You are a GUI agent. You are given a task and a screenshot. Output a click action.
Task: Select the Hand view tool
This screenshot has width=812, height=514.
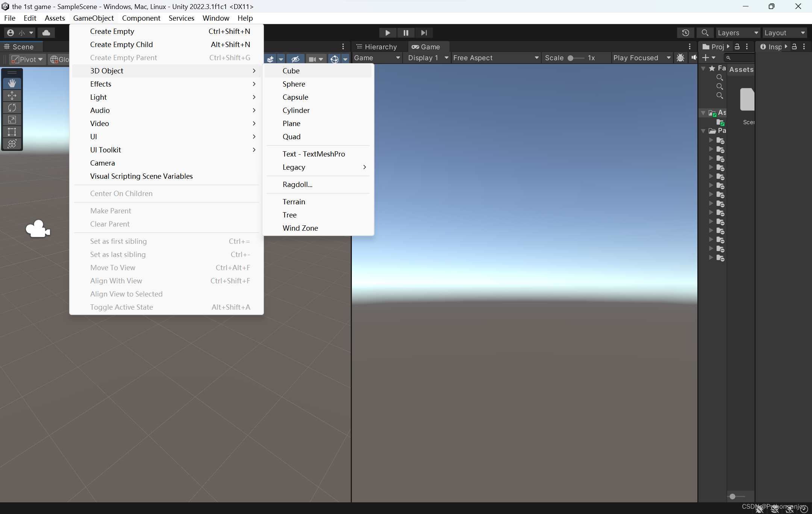click(x=12, y=83)
